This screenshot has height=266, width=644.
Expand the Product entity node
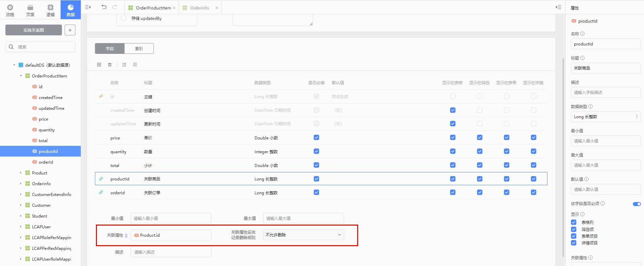(21, 173)
